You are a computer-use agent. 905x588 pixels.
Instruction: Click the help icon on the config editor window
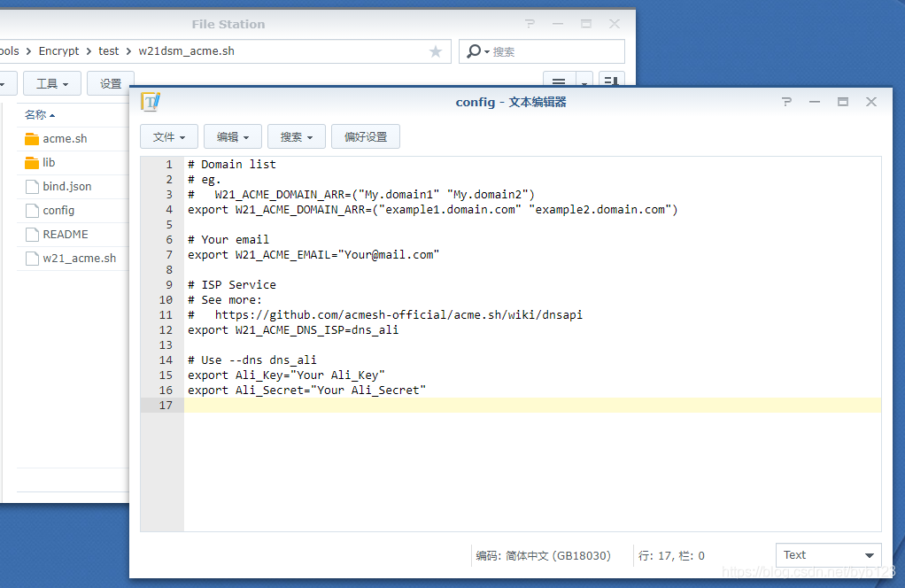pyautogui.click(x=786, y=101)
